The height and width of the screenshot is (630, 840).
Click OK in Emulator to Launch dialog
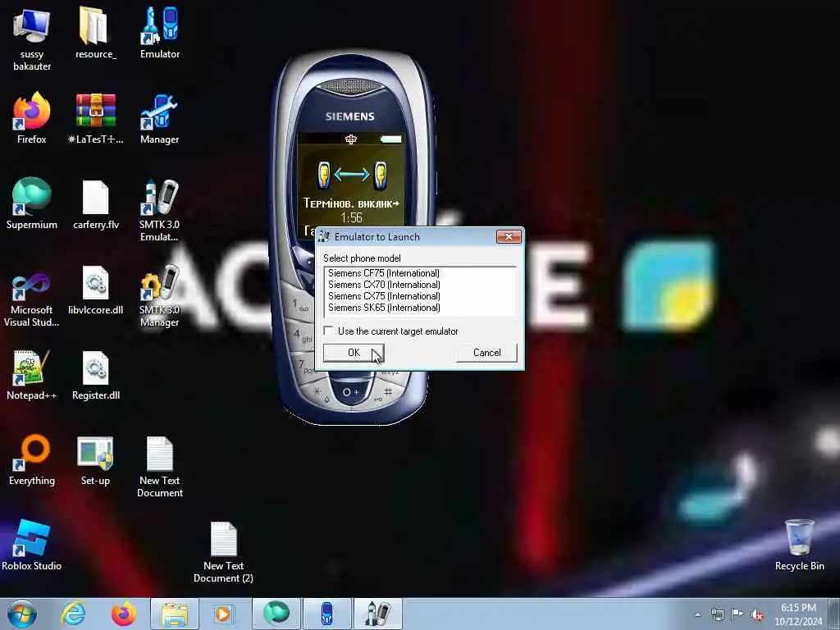click(x=354, y=353)
